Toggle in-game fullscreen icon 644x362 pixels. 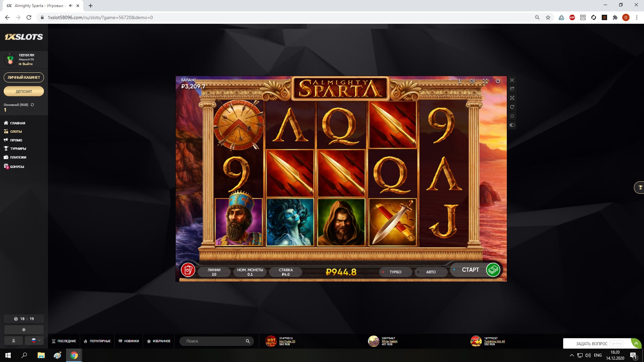click(x=485, y=81)
